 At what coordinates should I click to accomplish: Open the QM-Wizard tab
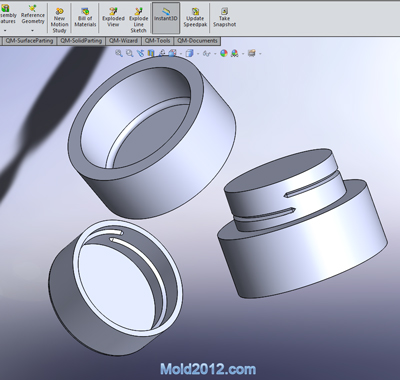[123, 41]
